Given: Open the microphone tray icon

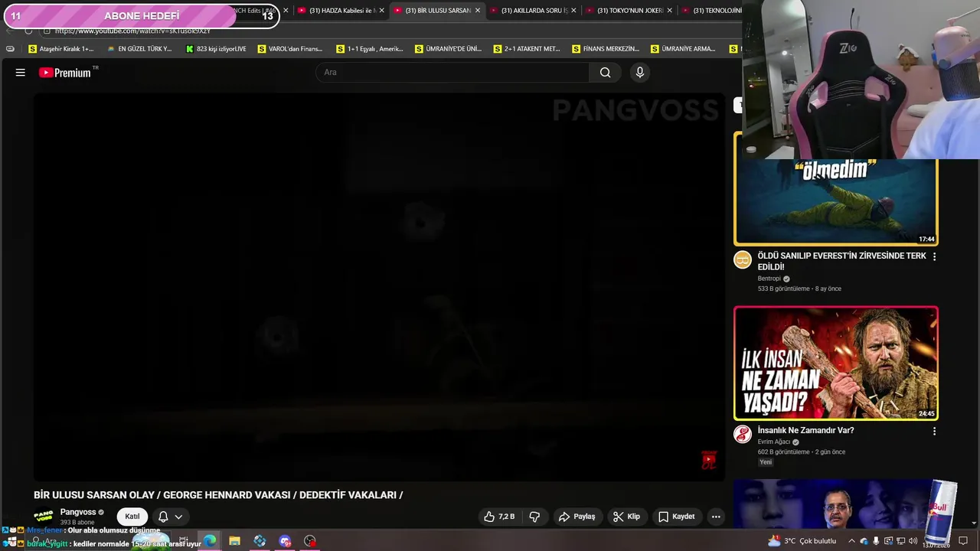Looking at the screenshot, I should pos(877,541).
